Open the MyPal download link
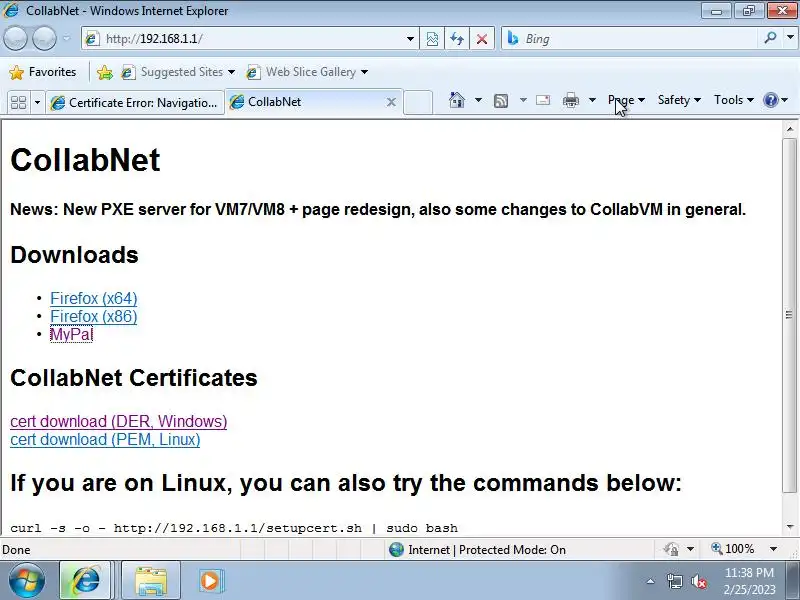This screenshot has width=800, height=600. (71, 335)
